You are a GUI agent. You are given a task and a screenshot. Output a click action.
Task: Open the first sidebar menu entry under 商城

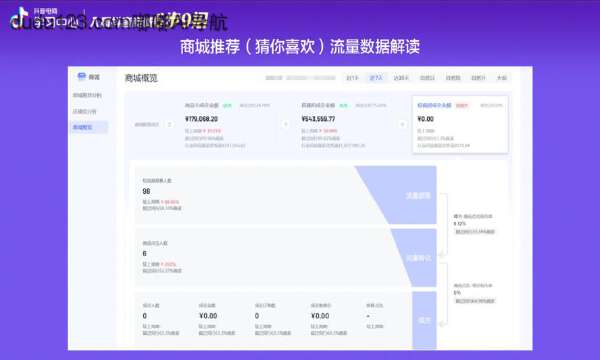(87, 95)
